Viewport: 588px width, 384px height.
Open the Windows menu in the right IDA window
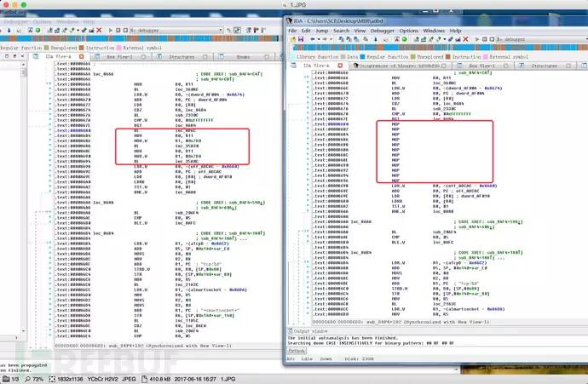coord(434,31)
